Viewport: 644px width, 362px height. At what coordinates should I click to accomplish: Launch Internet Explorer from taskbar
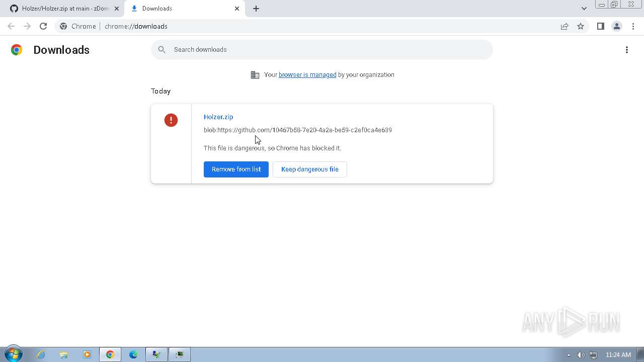[x=41, y=354]
